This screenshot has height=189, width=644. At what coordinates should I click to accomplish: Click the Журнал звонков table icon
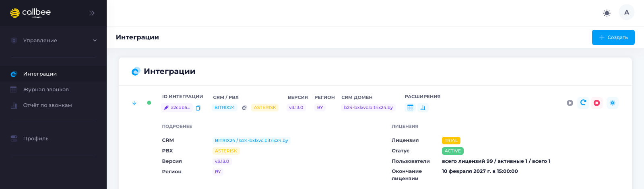14,90
